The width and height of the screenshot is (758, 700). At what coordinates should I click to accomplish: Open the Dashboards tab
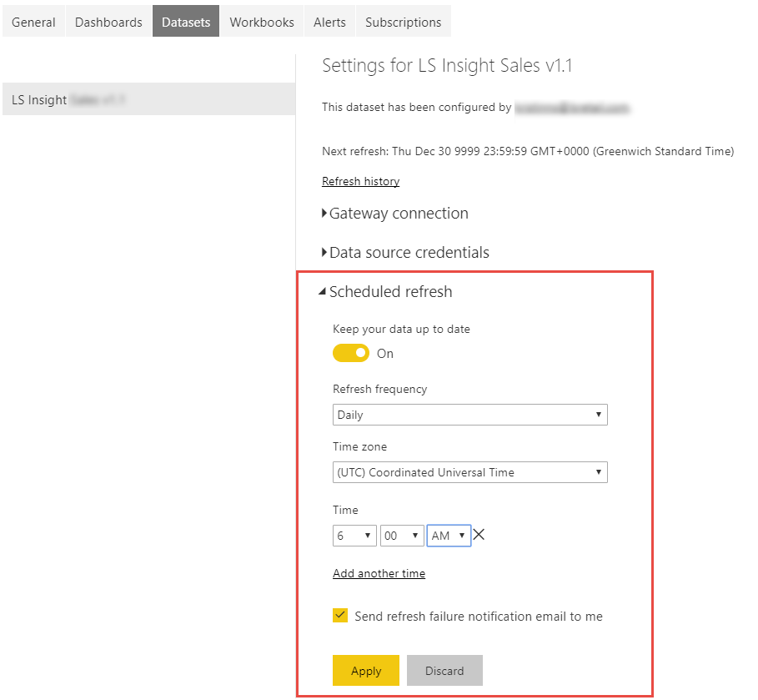click(108, 22)
